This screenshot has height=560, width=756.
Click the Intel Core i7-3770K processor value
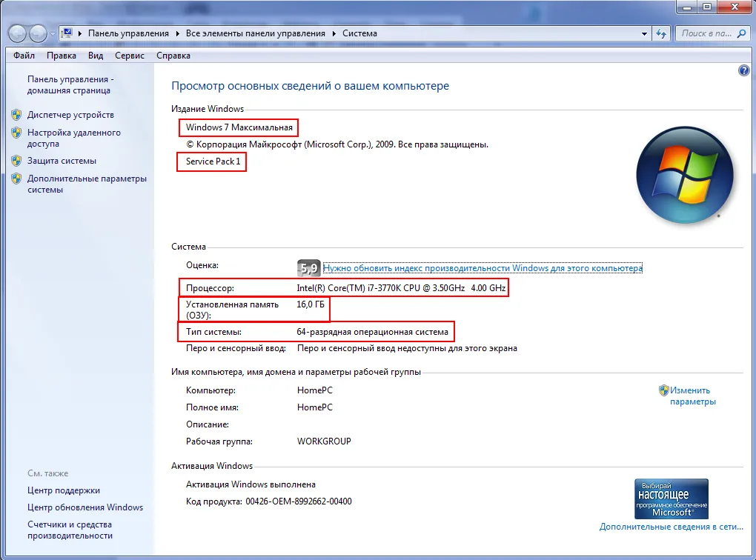coord(401,288)
